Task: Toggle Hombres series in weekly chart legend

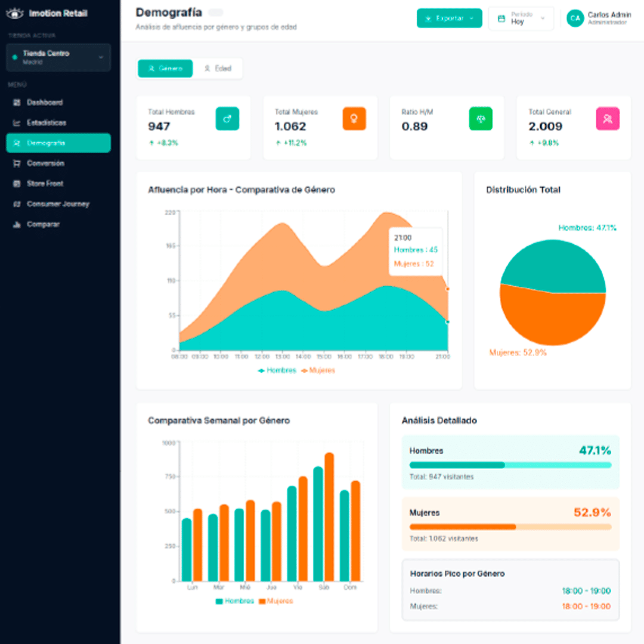Action: point(234,601)
